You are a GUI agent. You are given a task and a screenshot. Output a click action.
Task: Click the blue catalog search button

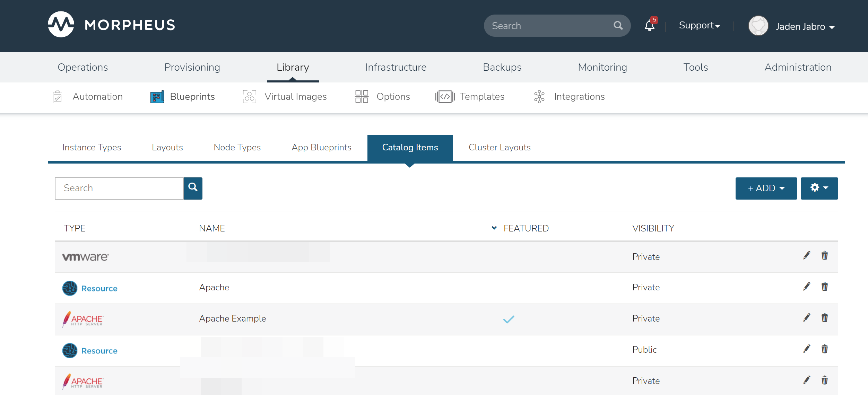point(193,188)
